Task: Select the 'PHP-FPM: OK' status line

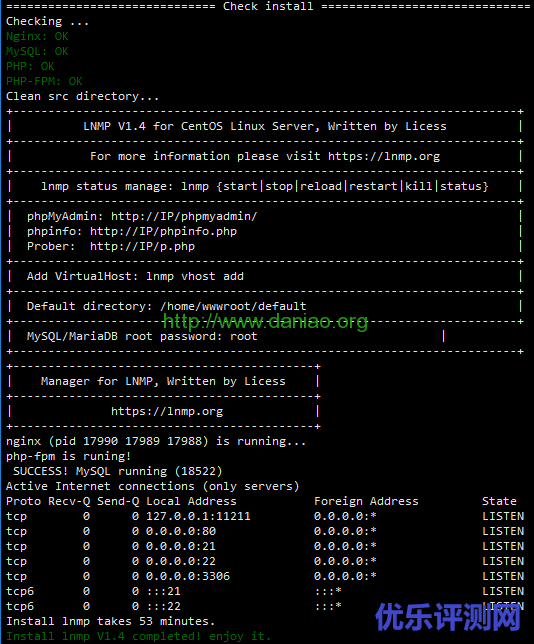Action: (x=44, y=81)
